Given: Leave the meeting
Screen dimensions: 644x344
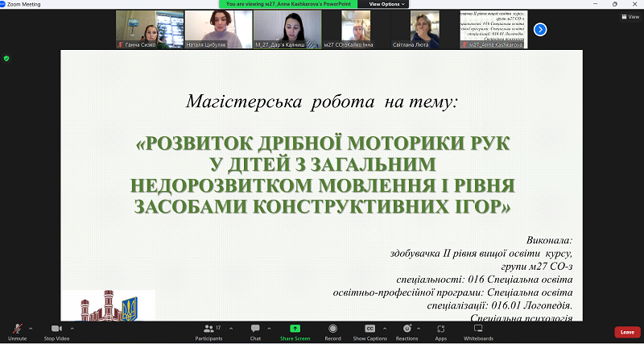Looking at the screenshot, I should [x=627, y=331].
